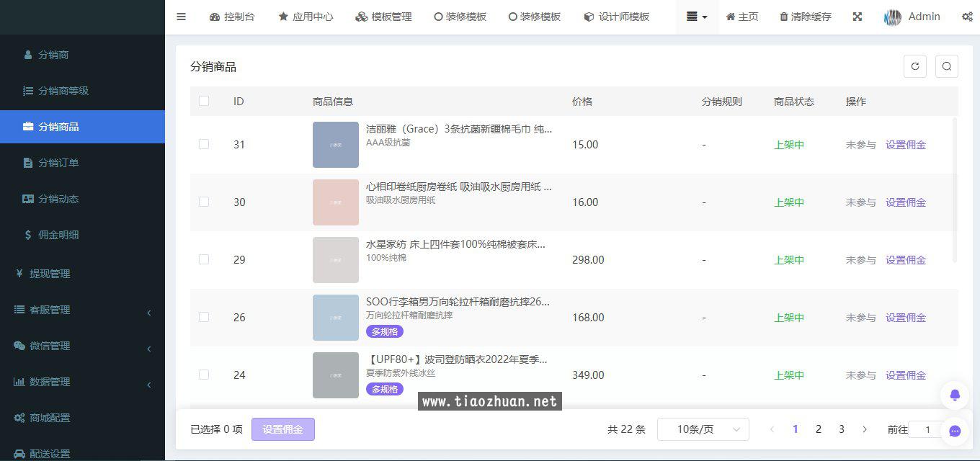Click 设置佣金 link for product ID 30
The width and height of the screenshot is (980, 461).
pos(906,202)
